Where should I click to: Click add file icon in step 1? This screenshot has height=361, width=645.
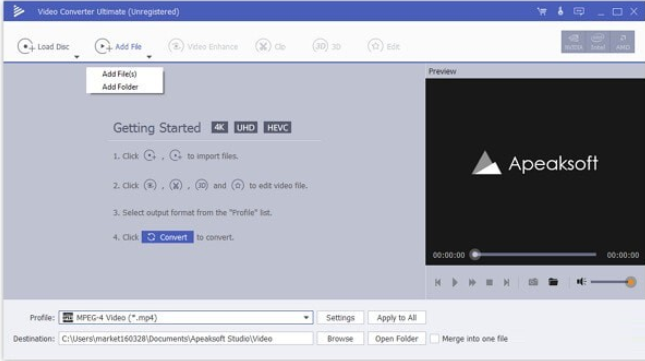point(175,156)
